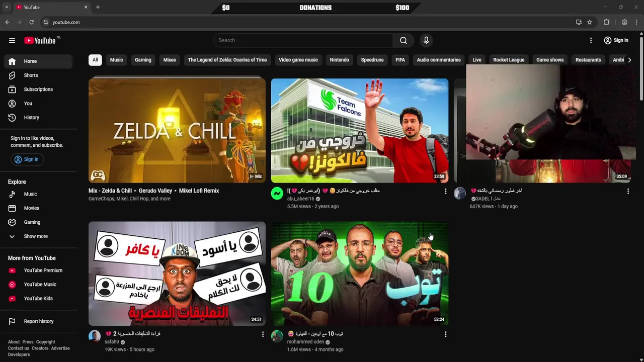This screenshot has height=362, width=644.
Task: Select the Rocket League chip
Action: coord(509,60)
